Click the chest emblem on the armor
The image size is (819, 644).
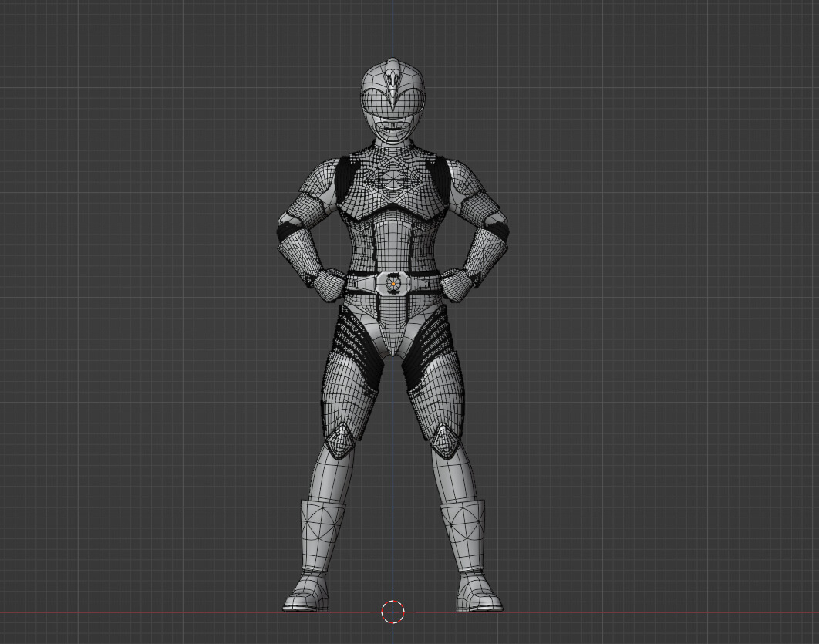point(393,180)
